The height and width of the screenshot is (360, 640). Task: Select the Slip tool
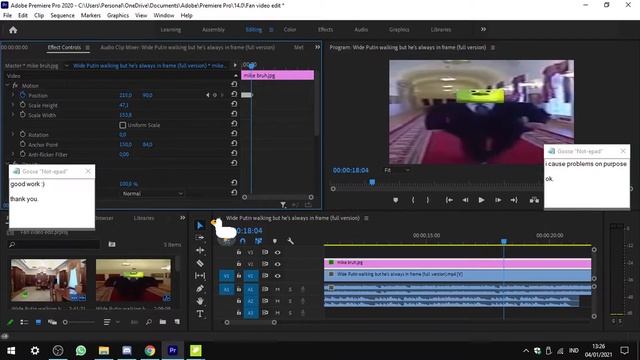pyautogui.click(x=200, y=276)
